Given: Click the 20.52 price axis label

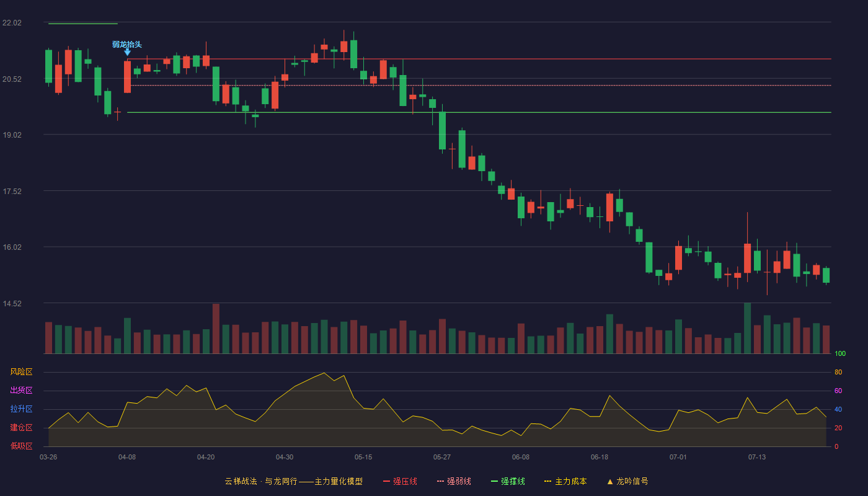Looking at the screenshot, I should [12, 79].
